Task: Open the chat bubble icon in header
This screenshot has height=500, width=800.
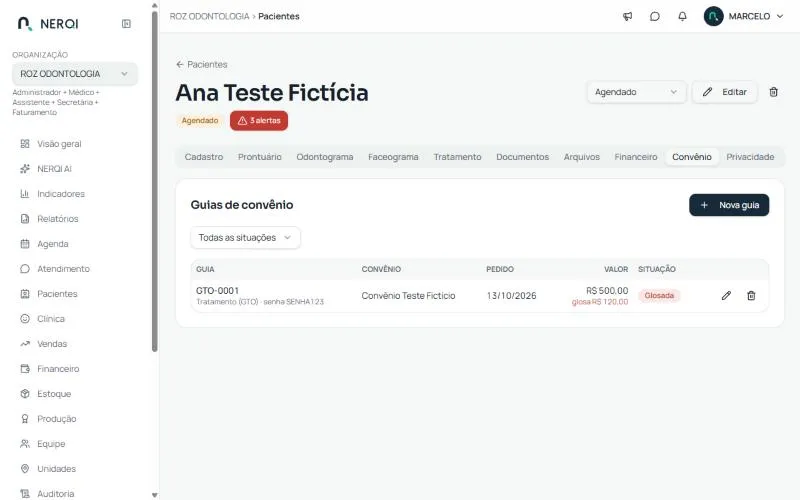Action: pyautogui.click(x=655, y=16)
